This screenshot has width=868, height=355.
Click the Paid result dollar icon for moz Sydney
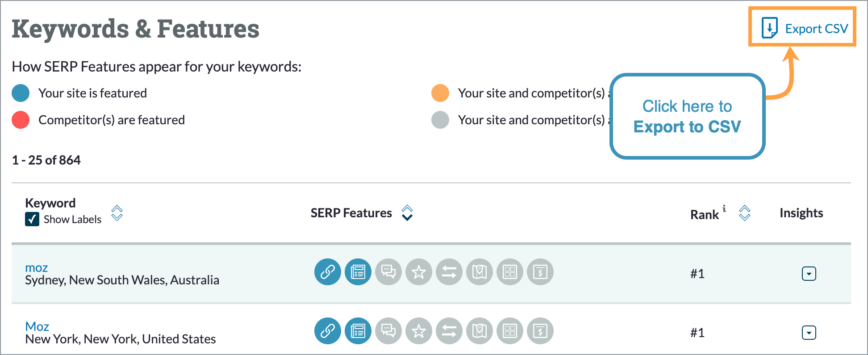(x=540, y=272)
